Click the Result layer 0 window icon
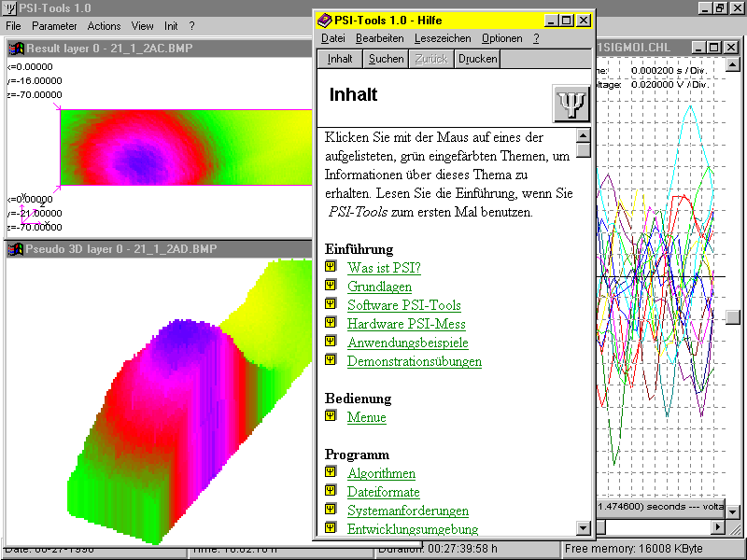The image size is (747, 560). 16,49
